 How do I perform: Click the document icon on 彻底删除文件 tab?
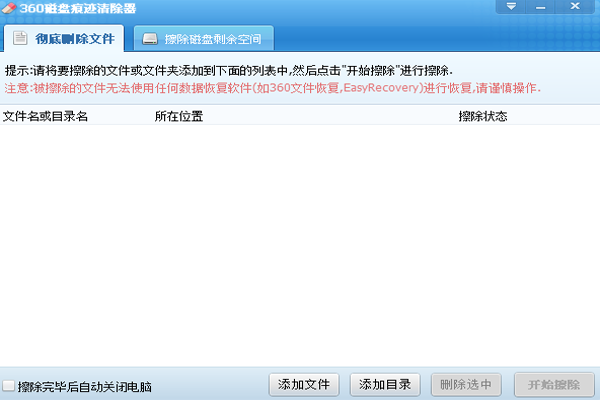(x=20, y=40)
